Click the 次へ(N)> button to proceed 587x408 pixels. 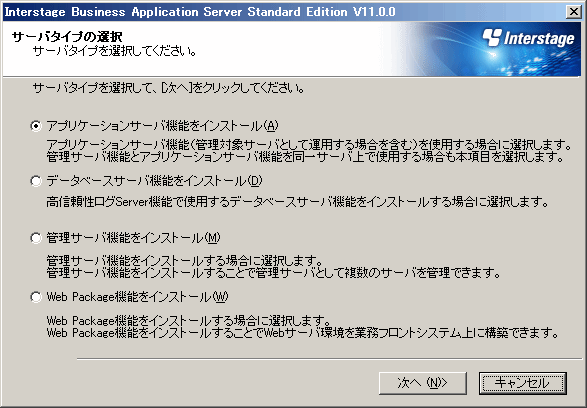click(x=423, y=383)
